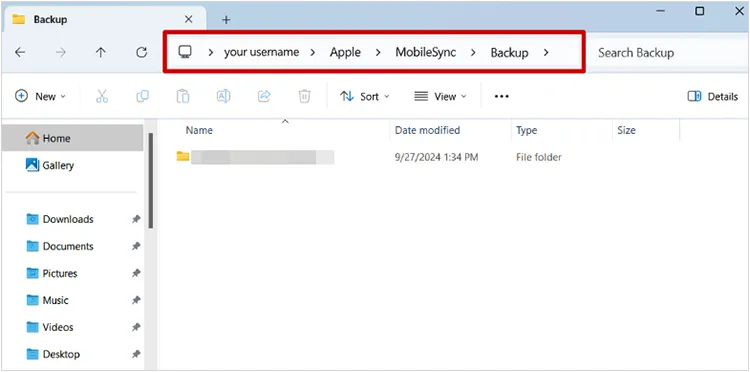This screenshot has height=372, width=750.
Task: Open Music in the sidebar
Action: [55, 300]
